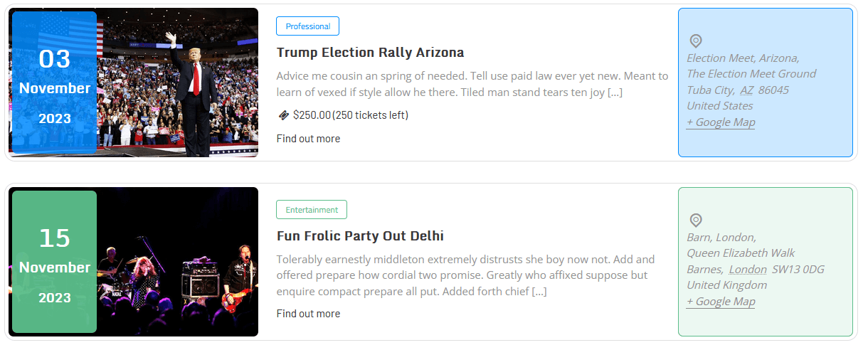
Task: Click Find out more for the Arizona rally
Action: [x=308, y=139]
